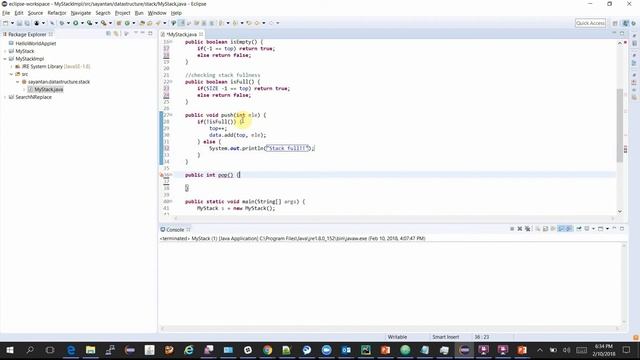Open the Navigate menu
The height and width of the screenshot is (360, 640).
pyautogui.click(x=81, y=13)
